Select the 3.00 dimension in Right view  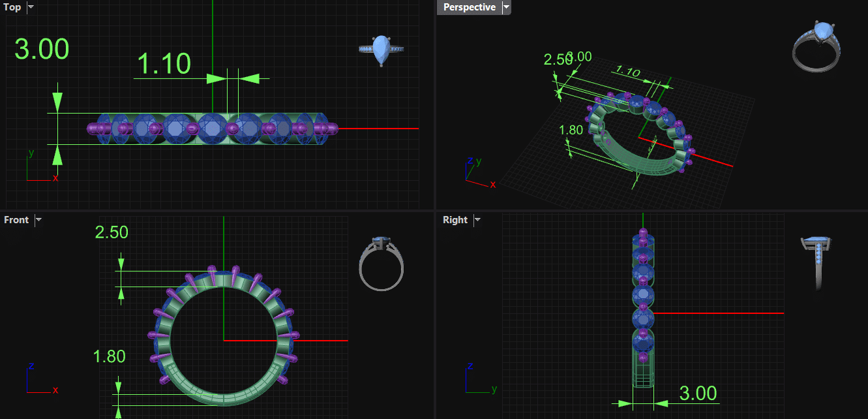(x=698, y=394)
